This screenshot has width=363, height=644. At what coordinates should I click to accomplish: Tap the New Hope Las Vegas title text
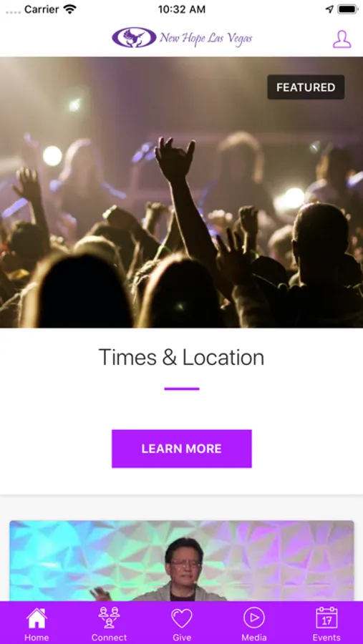coord(205,39)
